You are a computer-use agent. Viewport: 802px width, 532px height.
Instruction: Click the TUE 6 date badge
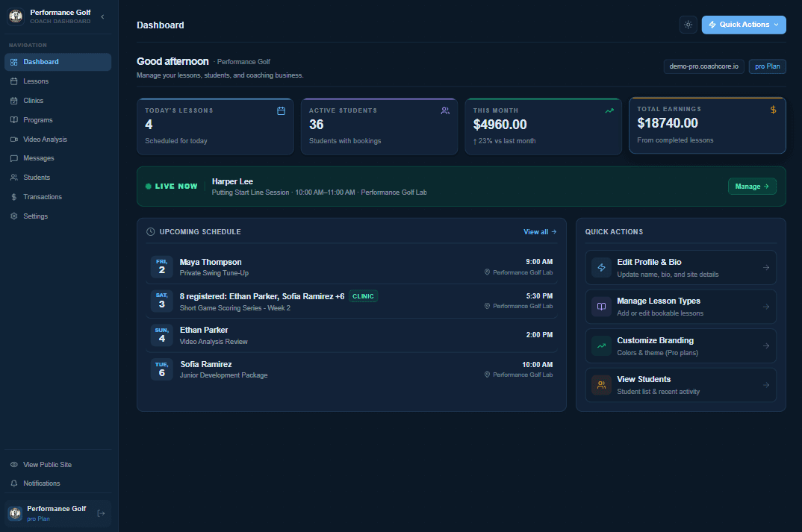(161, 369)
